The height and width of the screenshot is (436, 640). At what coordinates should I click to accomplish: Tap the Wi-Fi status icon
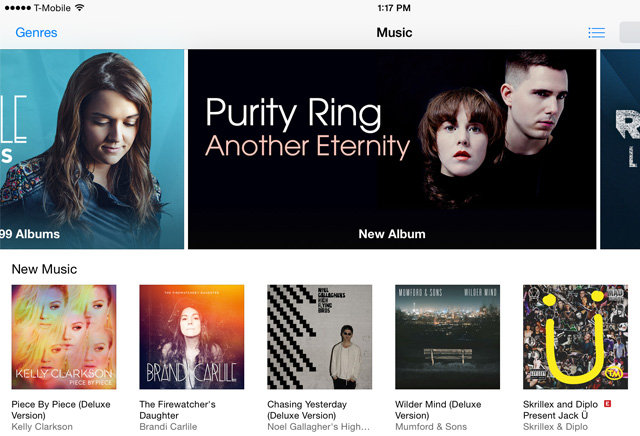pyautogui.click(x=80, y=7)
